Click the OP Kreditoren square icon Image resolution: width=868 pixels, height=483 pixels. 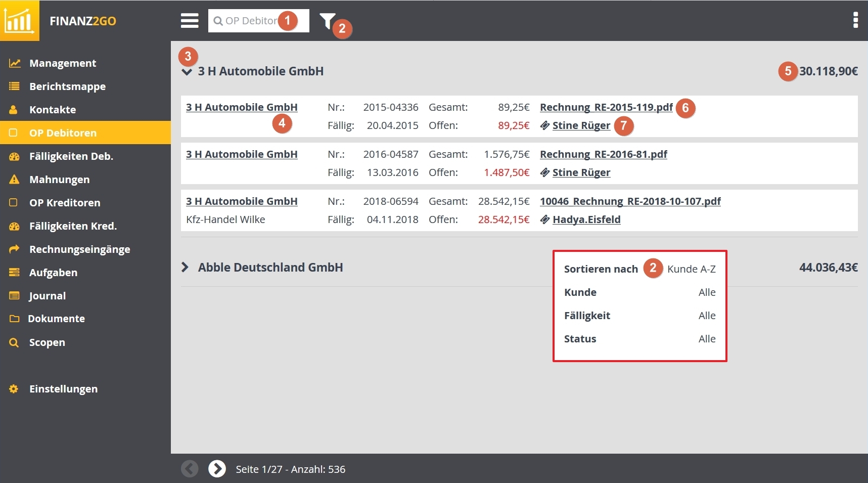(14, 203)
